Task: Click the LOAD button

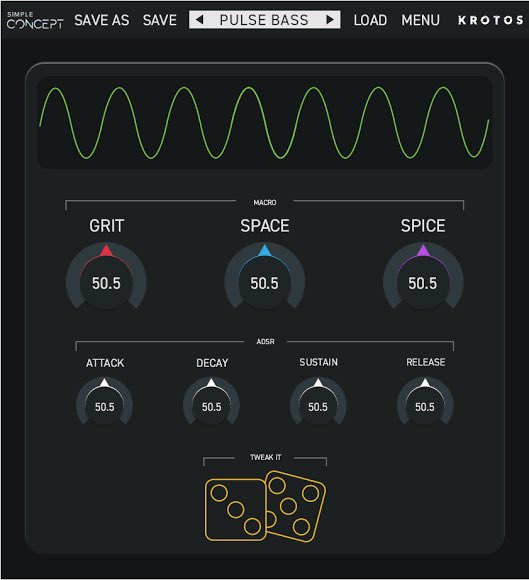Action: (x=370, y=20)
